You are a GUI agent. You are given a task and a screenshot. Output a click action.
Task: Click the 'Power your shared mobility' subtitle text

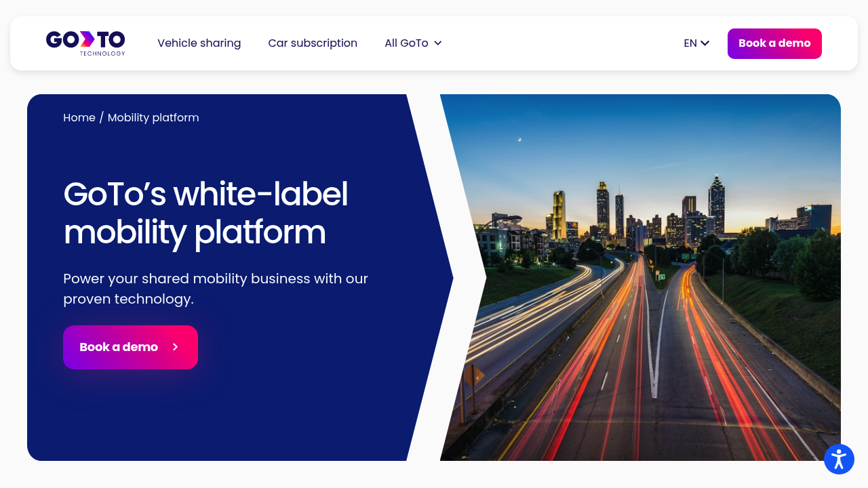[x=216, y=289]
